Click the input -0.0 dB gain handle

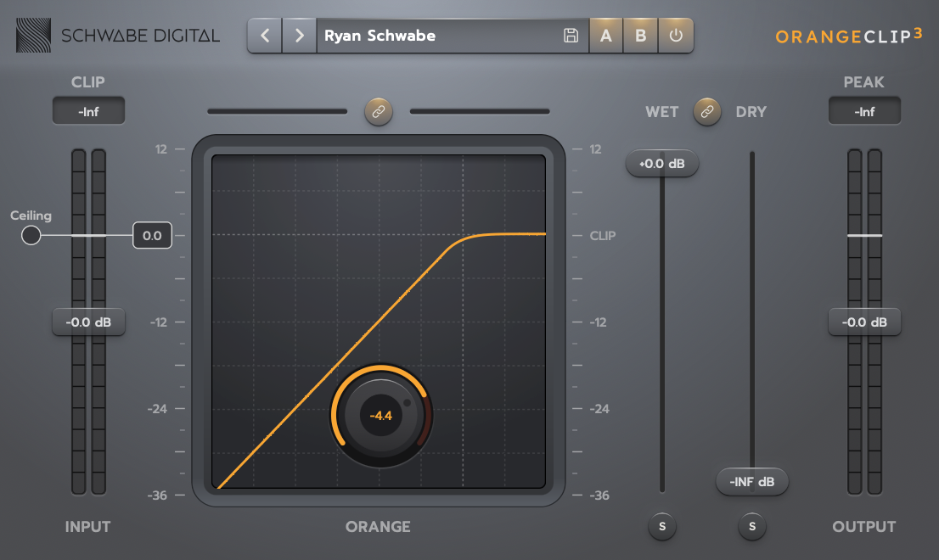tap(88, 322)
